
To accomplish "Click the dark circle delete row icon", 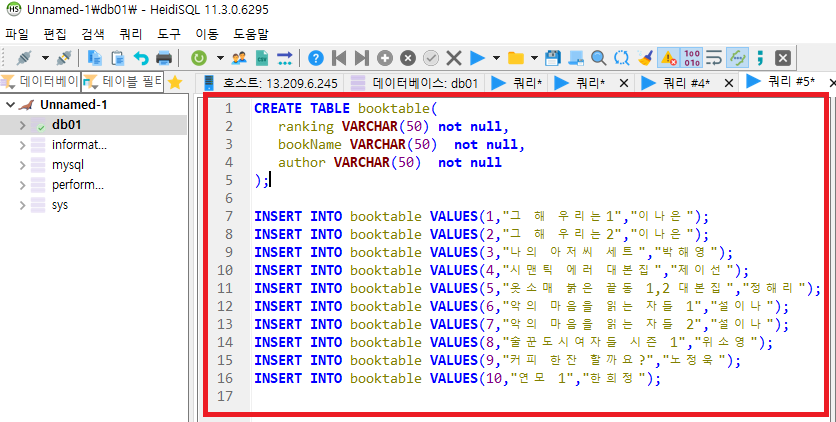I will (x=408, y=58).
